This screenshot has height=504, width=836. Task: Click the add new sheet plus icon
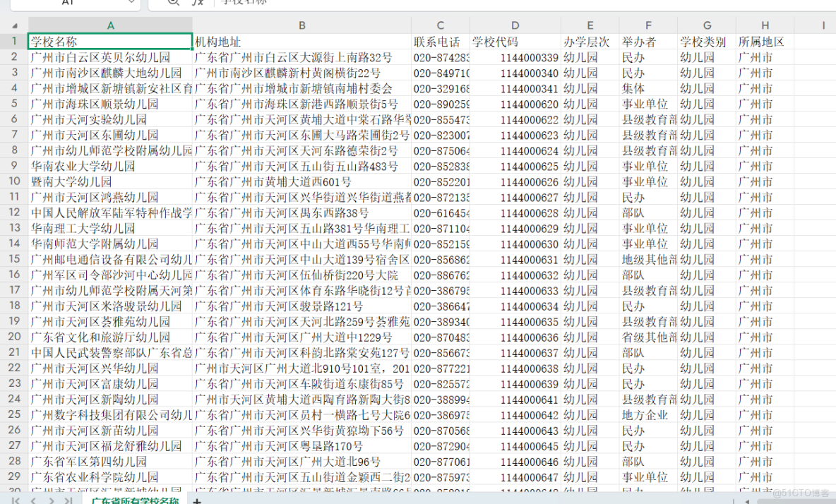tap(197, 500)
